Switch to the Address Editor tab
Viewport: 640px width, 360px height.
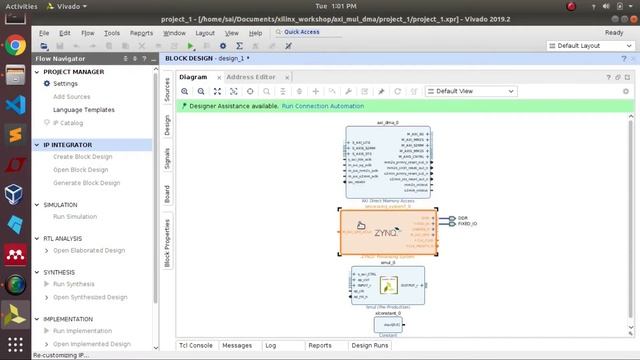click(x=251, y=77)
